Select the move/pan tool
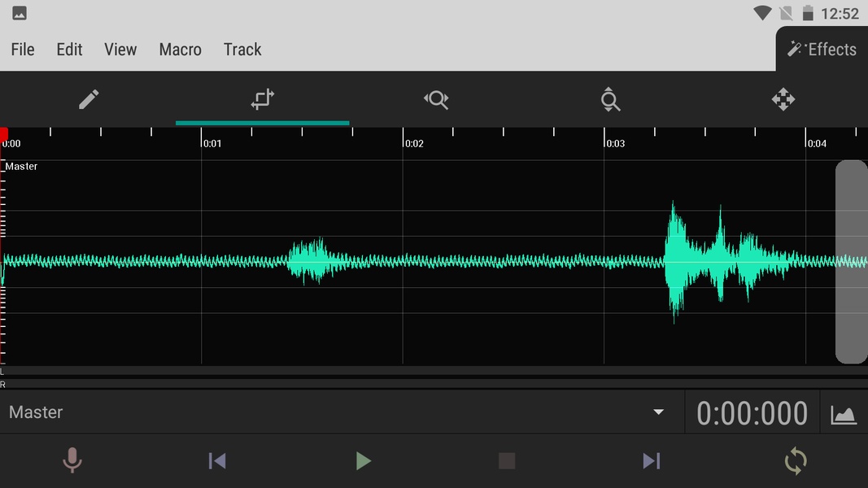This screenshot has width=868, height=488. 783,99
